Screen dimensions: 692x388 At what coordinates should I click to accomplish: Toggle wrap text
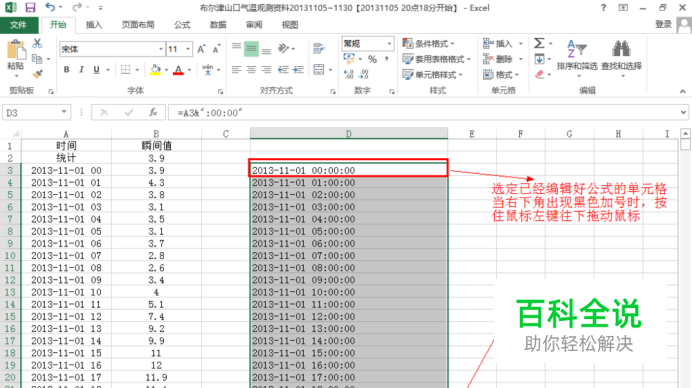coord(319,48)
